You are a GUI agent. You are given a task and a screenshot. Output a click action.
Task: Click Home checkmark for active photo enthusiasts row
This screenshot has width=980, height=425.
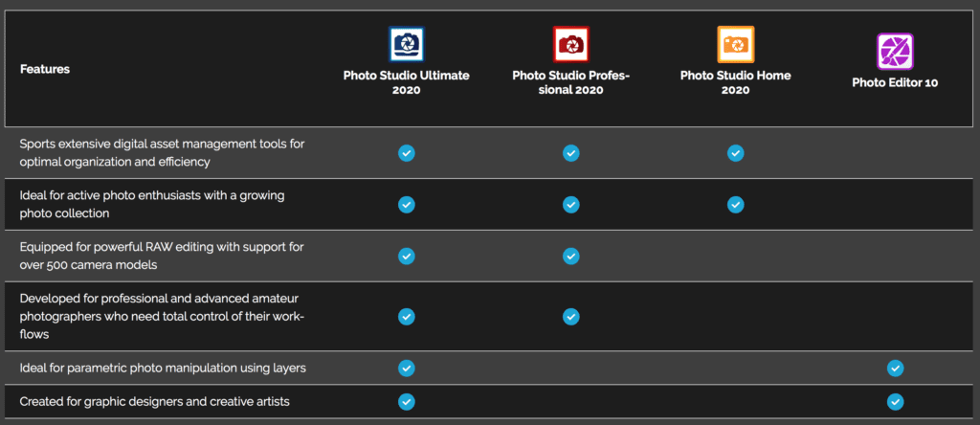coord(736,205)
